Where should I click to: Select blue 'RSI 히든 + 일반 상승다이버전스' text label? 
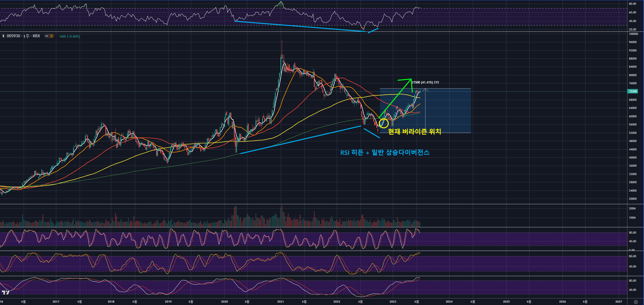click(x=385, y=152)
